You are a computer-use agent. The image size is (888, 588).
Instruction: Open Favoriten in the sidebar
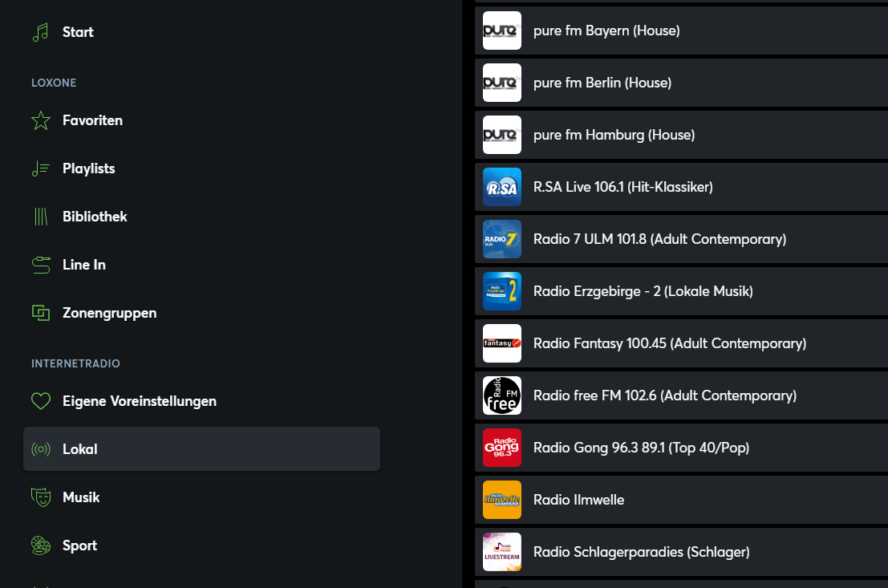tap(201, 120)
